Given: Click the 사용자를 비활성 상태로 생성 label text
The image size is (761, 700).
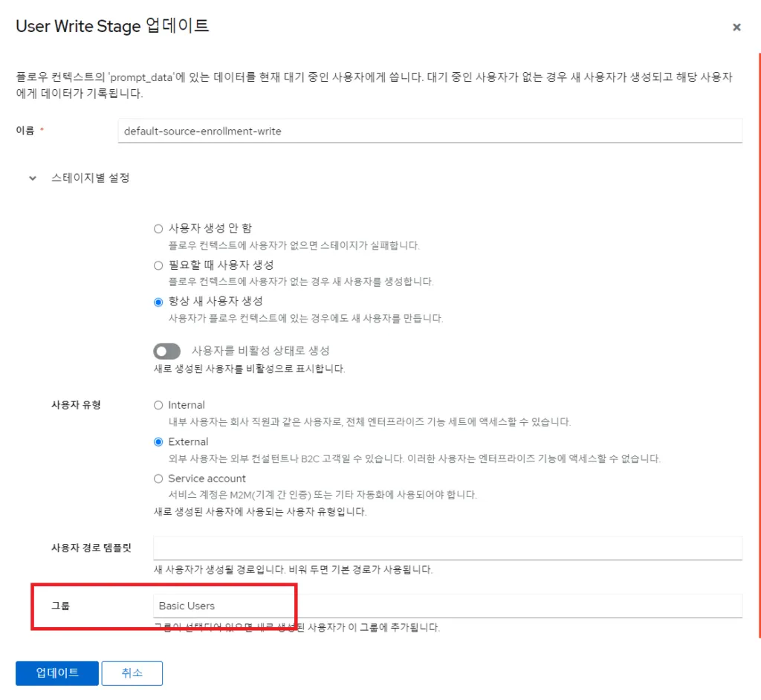Looking at the screenshot, I should (x=260, y=351).
